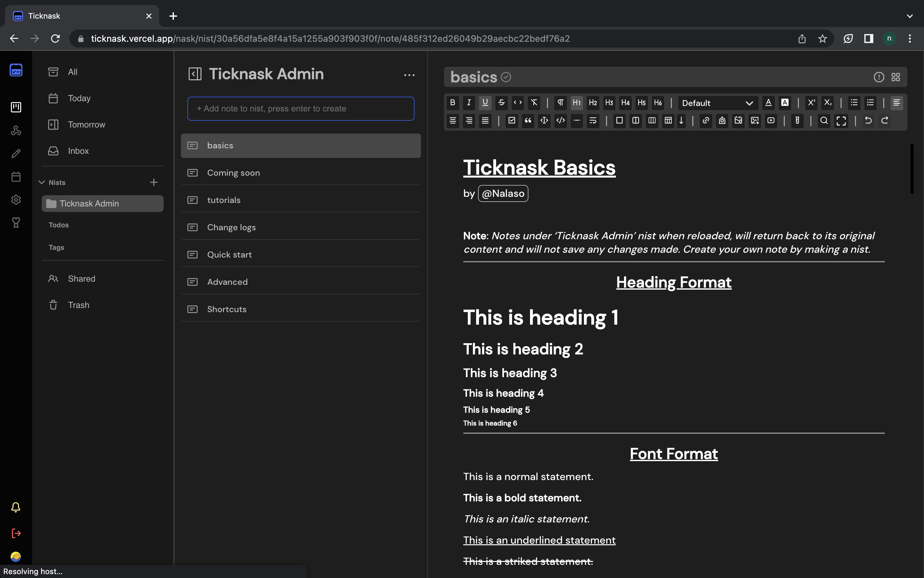Open search in the note editor
The height and width of the screenshot is (578, 924).
click(x=824, y=121)
